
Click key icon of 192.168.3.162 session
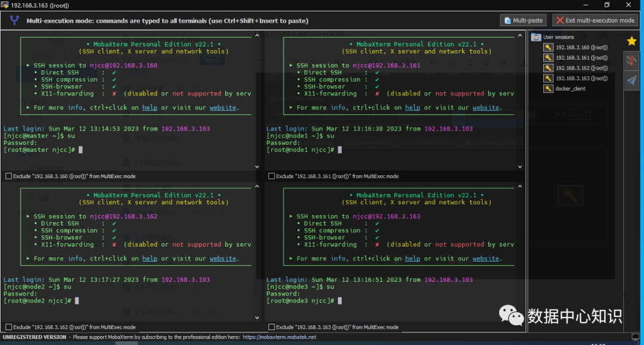[549, 68]
